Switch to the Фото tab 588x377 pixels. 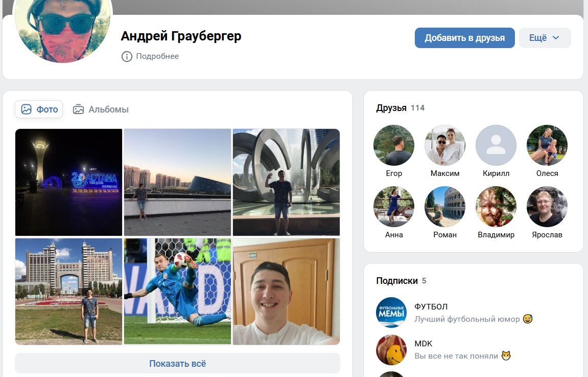39,109
